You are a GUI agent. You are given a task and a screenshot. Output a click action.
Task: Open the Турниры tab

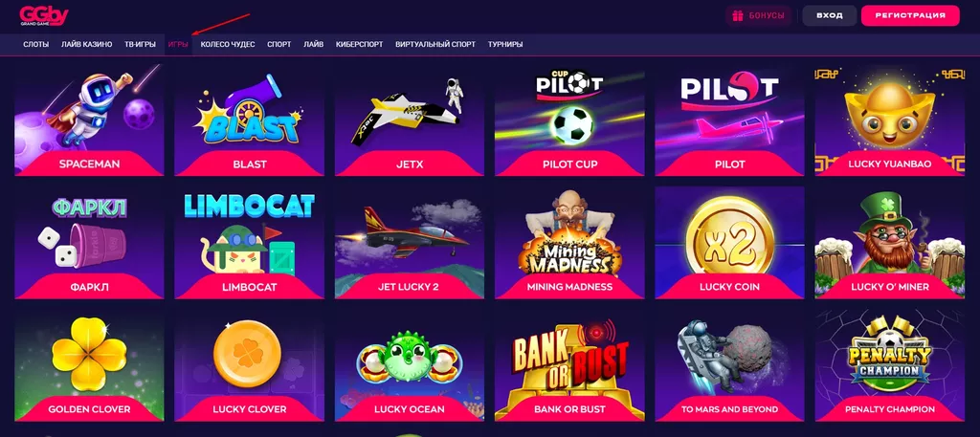point(505,44)
